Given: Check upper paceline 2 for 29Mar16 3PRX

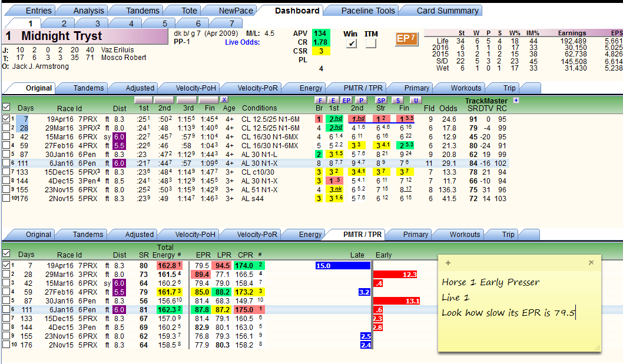Looking at the screenshot, I should 6,128.
